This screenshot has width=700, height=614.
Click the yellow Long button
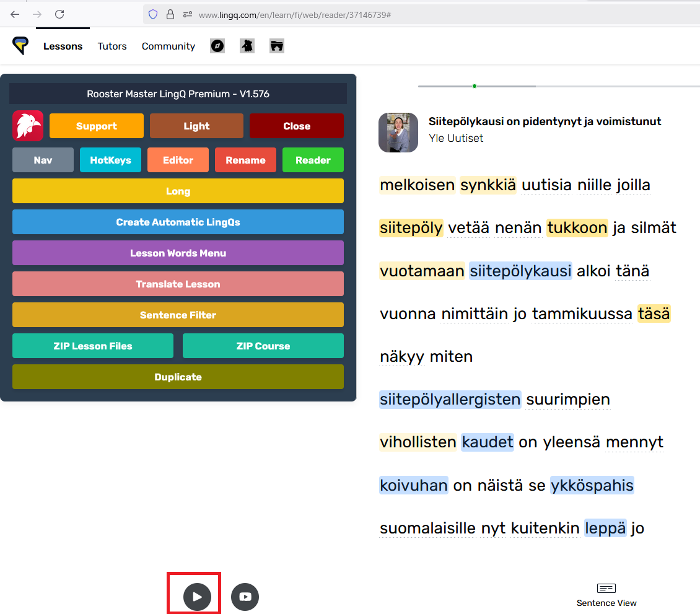tap(178, 191)
